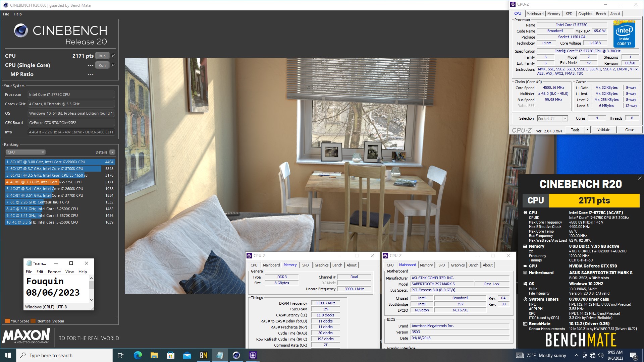Click the CPU-Z Tools button
Image resolution: width=644 pixels, height=362 pixels.
[x=575, y=130]
